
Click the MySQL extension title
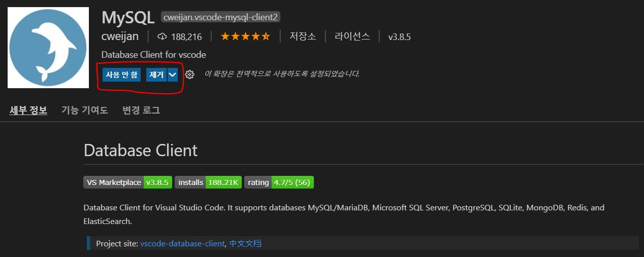(x=128, y=17)
